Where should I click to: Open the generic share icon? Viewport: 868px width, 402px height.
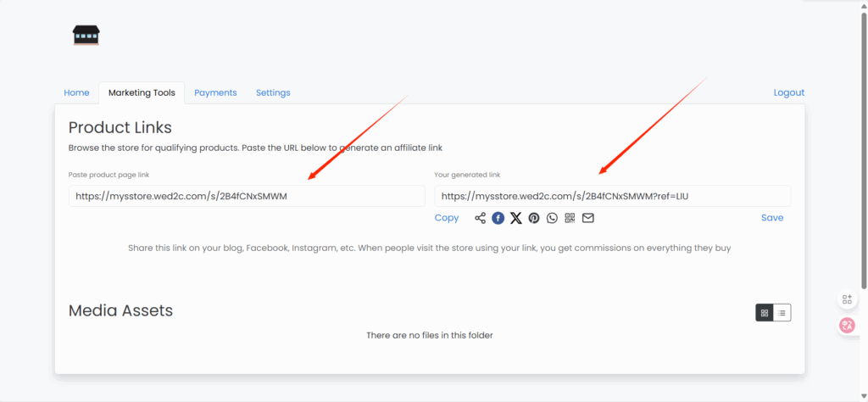click(x=480, y=218)
